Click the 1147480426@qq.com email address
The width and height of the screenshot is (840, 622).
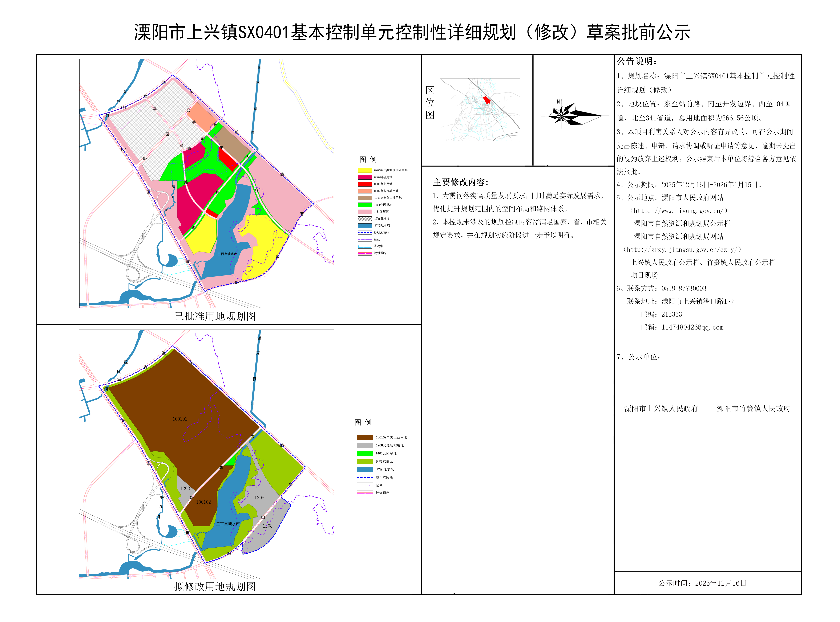tap(692, 327)
